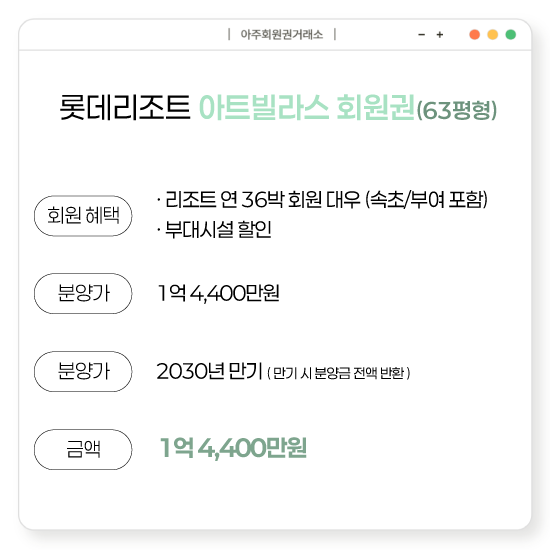Select the first 분양가 pill label
The image size is (550, 550).
[x=83, y=293]
